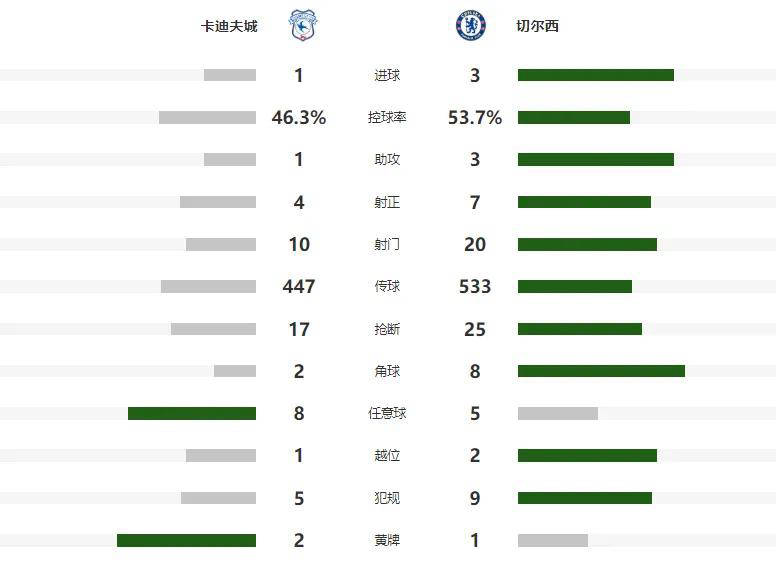Click the Cardiff City club crest
This screenshot has width=776, height=565.
(303, 25)
